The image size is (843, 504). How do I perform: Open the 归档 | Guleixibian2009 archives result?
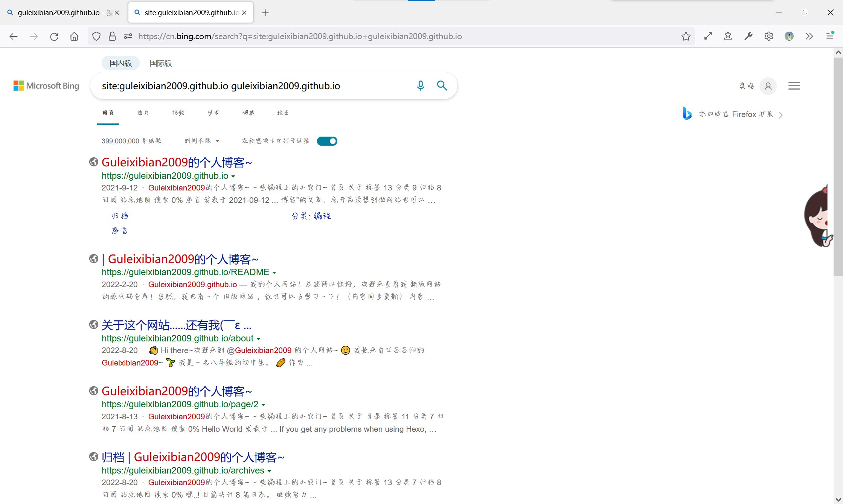tap(193, 457)
